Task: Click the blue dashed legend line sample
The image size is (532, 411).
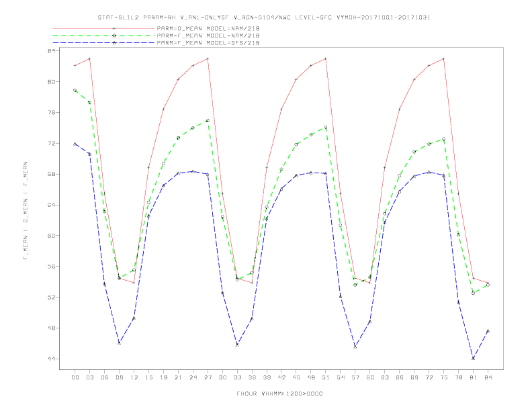Action: tap(104, 43)
